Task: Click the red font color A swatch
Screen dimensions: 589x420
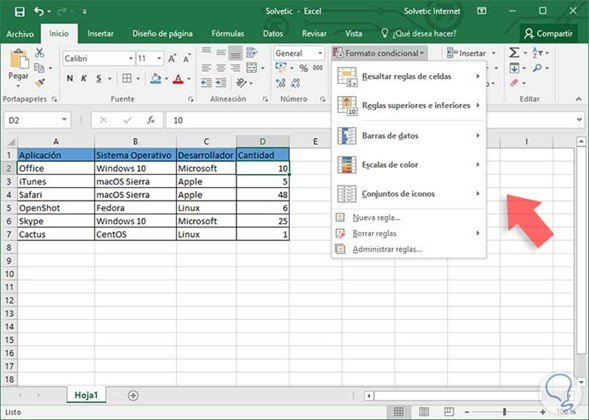Action: click(178, 79)
